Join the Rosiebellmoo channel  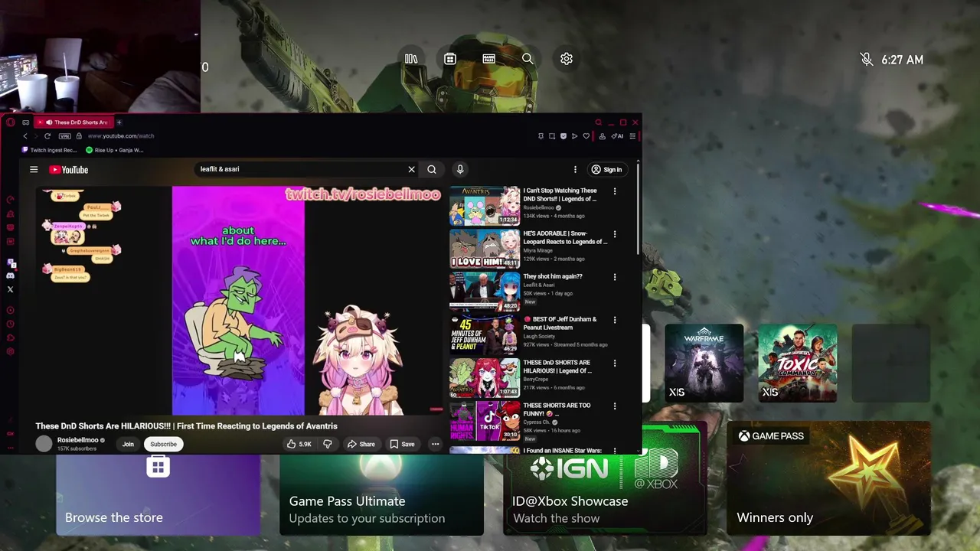point(128,444)
